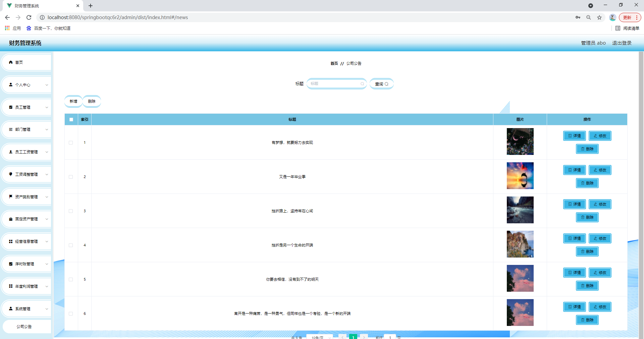Open the browser zoom magnifier icon
This screenshot has height=339, width=644.
[589, 17]
